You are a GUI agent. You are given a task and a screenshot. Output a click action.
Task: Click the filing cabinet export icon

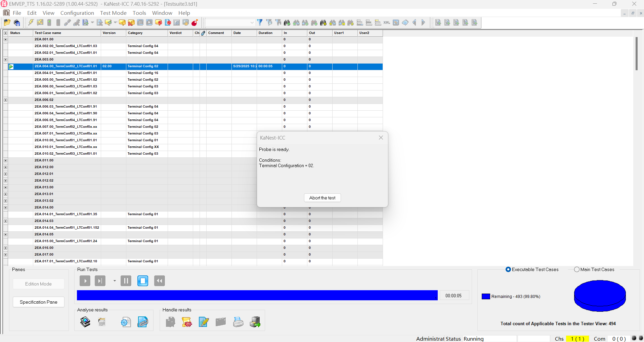coord(255,322)
